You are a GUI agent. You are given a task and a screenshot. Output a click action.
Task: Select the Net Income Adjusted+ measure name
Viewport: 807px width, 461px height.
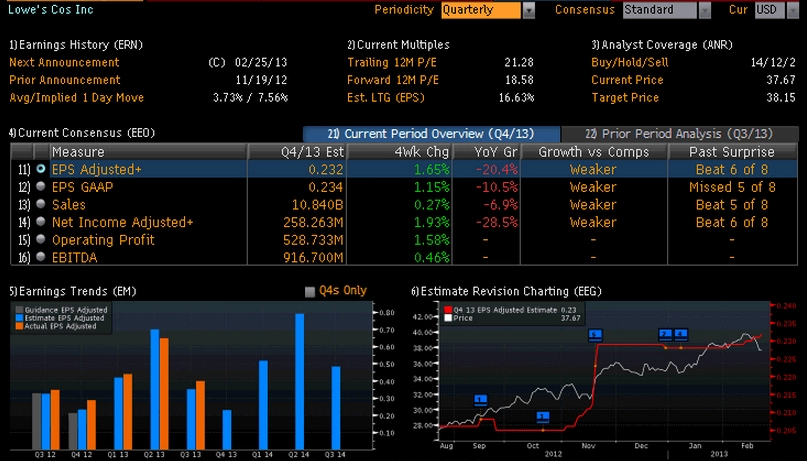click(x=122, y=222)
